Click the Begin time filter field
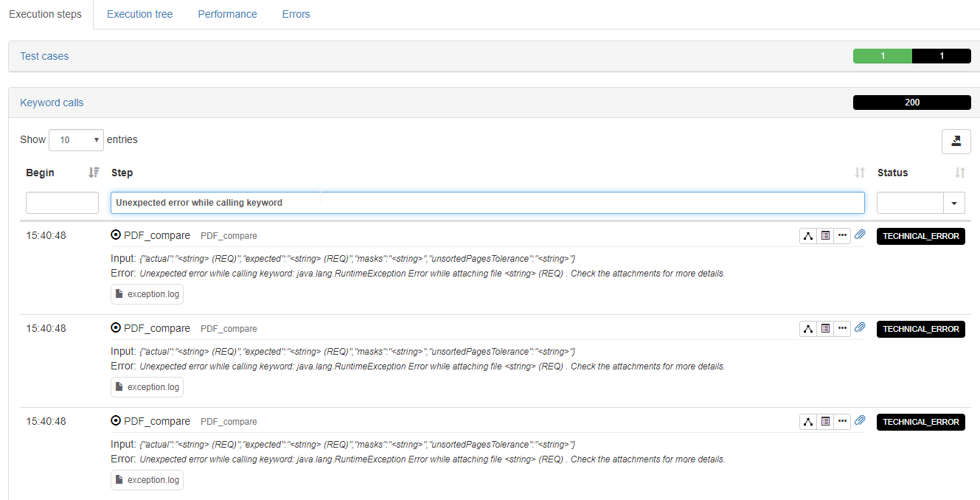Screen dimensions: 980x500 coord(62,203)
